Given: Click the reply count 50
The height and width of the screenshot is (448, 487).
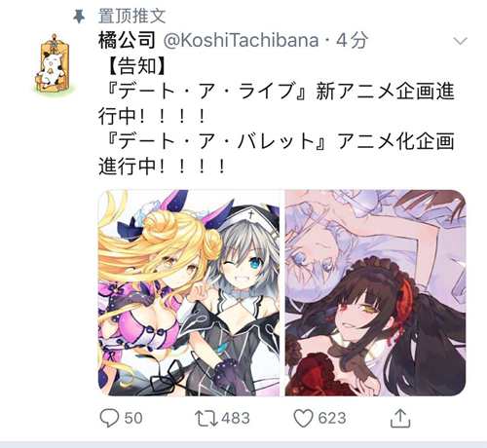Looking at the screenshot, I should [x=133, y=418].
